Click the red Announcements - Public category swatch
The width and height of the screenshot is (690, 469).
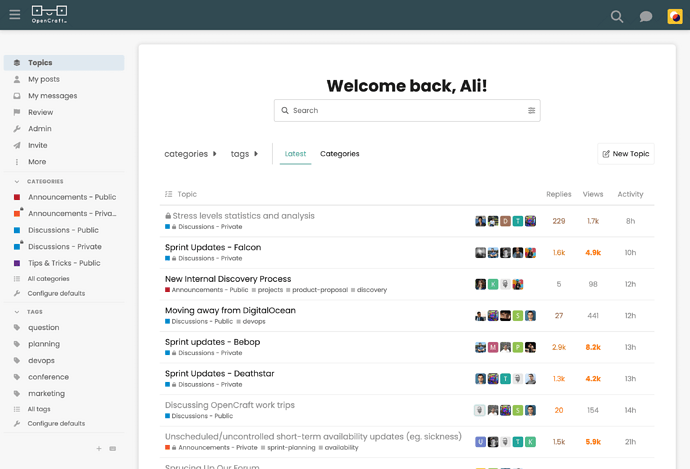pyautogui.click(x=17, y=197)
